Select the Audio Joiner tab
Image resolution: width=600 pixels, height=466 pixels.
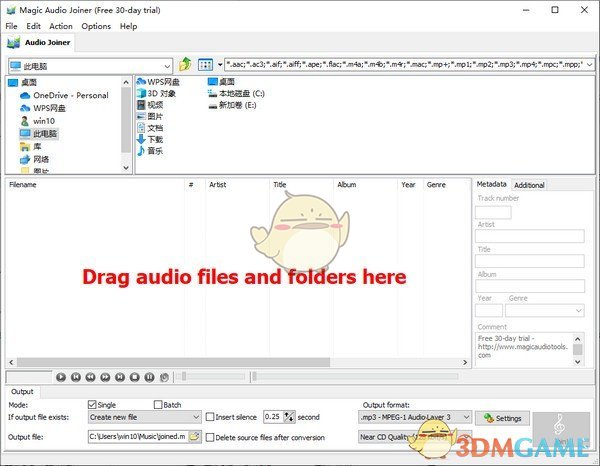click(39, 42)
